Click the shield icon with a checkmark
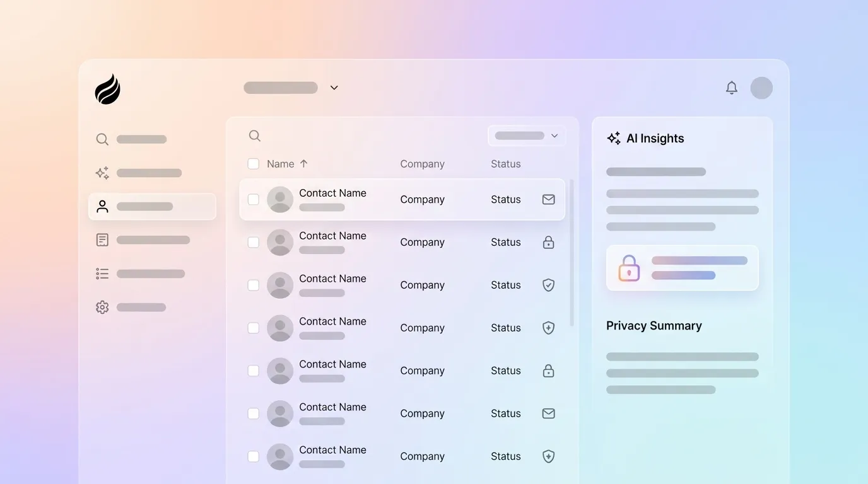The image size is (868, 484). coord(549,285)
